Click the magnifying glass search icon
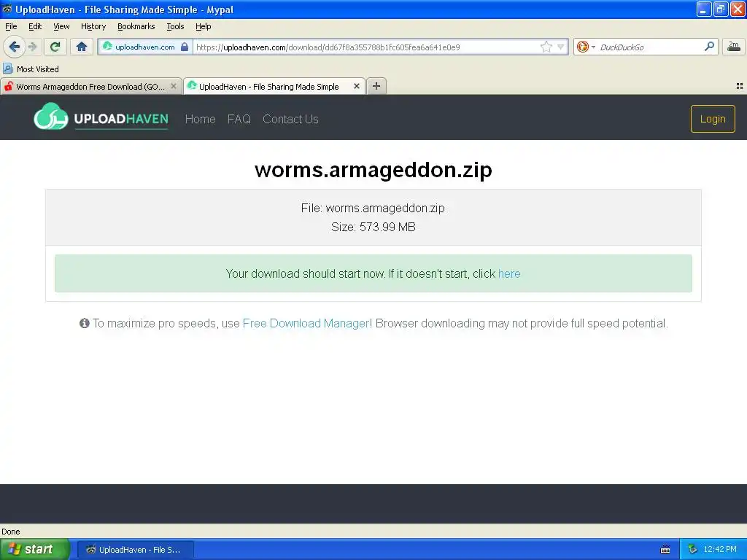 [x=709, y=46]
